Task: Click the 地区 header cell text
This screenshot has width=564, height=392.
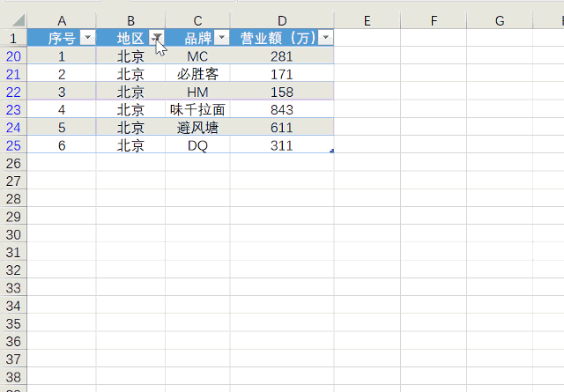Action: (x=130, y=38)
